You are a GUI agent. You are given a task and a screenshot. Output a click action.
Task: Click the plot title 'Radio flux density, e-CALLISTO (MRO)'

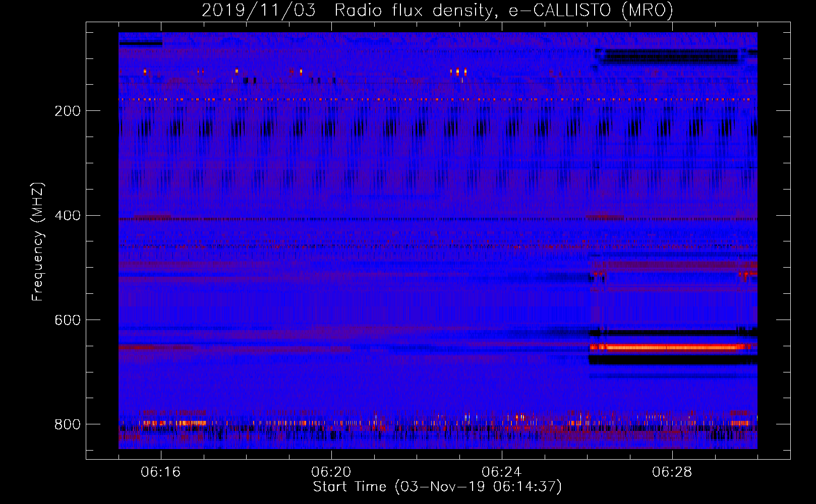(504, 10)
